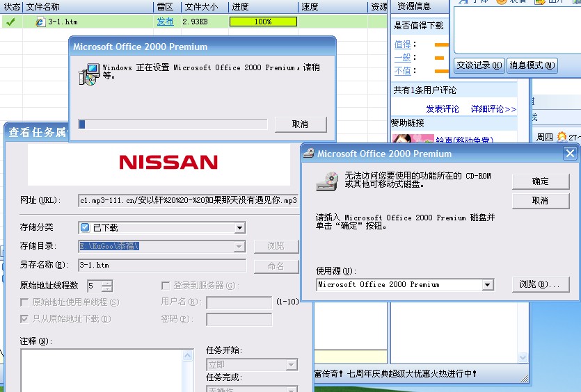Click the sun weather icon next to 周四
The image size is (581, 392).
point(562,137)
